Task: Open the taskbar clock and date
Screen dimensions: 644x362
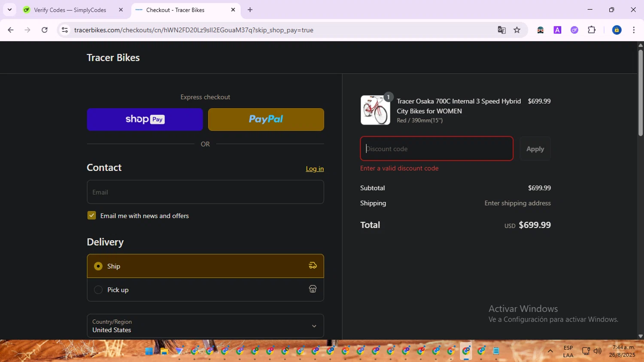Action: pos(622,351)
